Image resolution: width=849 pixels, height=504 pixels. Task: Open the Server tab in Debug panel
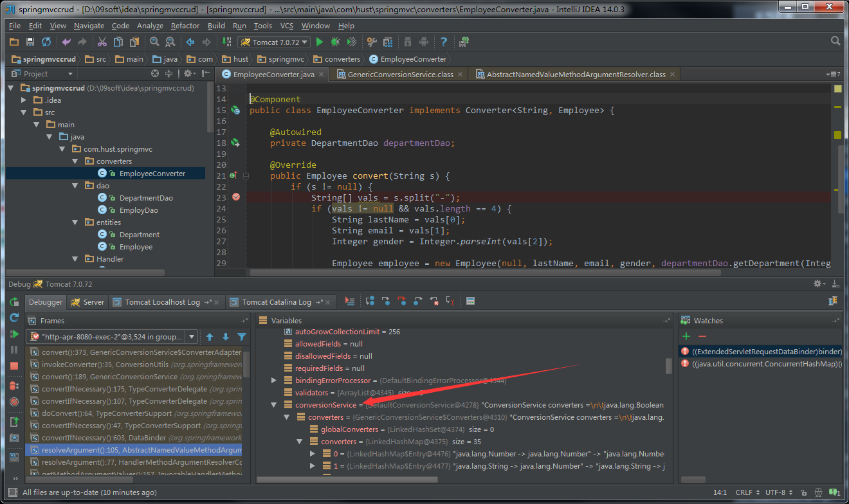tap(87, 302)
